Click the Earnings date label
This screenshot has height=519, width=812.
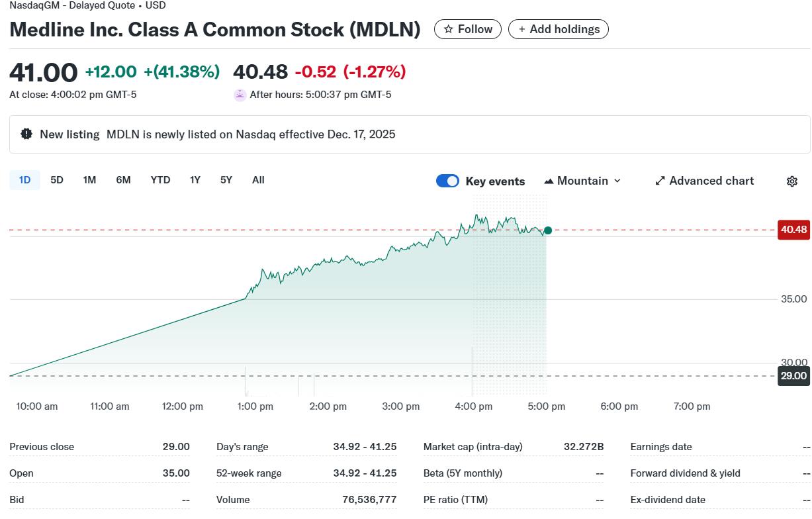pyautogui.click(x=660, y=447)
